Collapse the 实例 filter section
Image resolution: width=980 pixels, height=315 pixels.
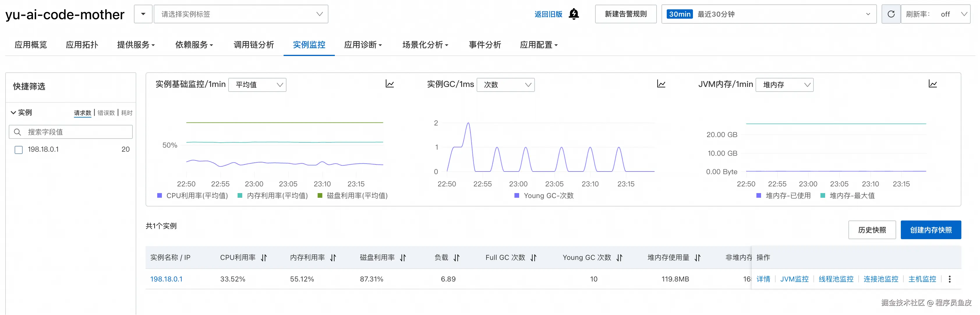[x=13, y=113]
